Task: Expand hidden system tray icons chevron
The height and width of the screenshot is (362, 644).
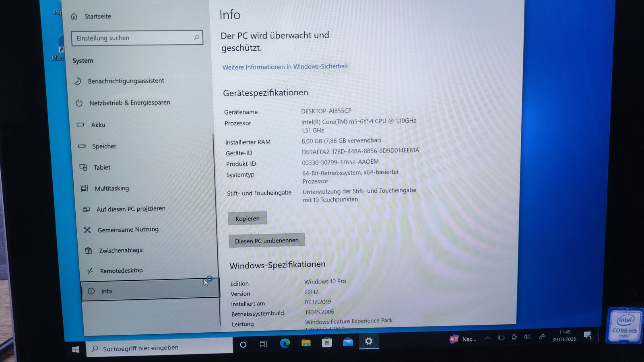Action: pos(488,338)
